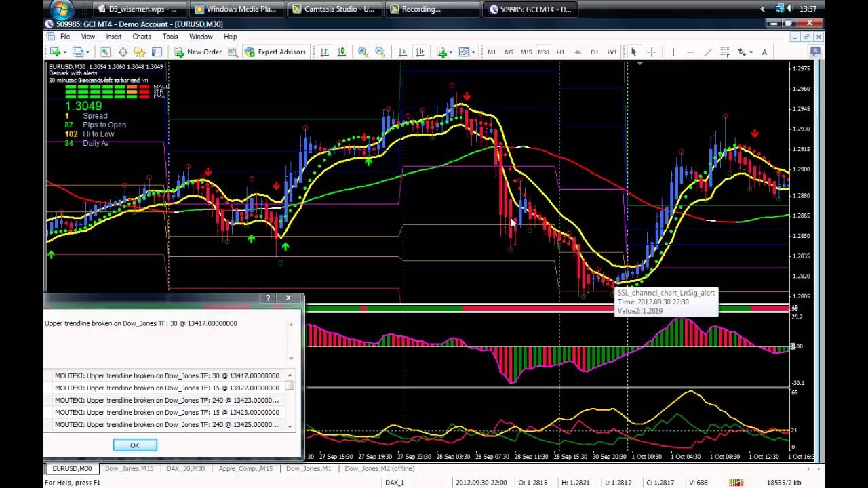Viewport: 868px width, 488px height.
Task: Switch timeframe to H1
Action: point(560,52)
